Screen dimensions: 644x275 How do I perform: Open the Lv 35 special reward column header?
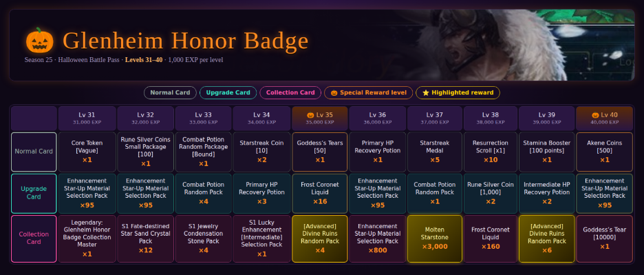click(319, 119)
